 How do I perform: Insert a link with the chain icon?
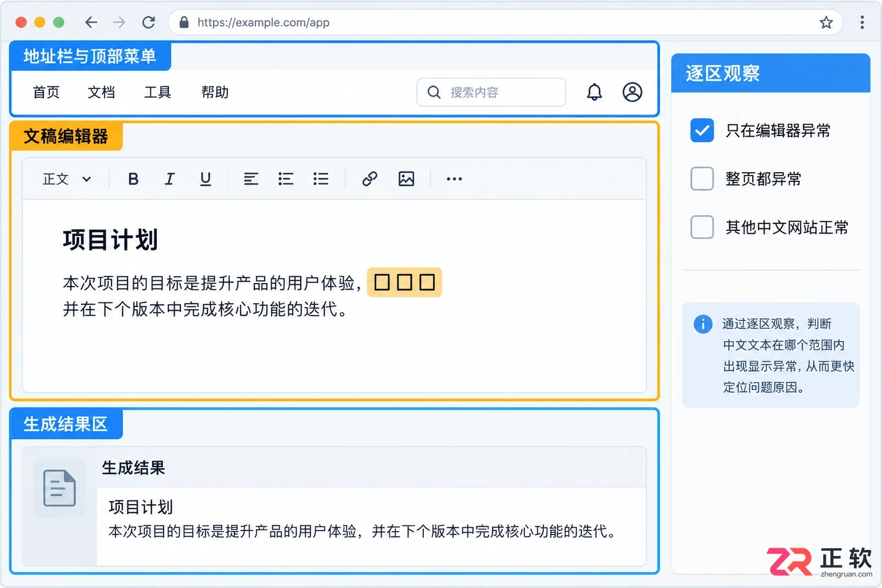coord(369,179)
